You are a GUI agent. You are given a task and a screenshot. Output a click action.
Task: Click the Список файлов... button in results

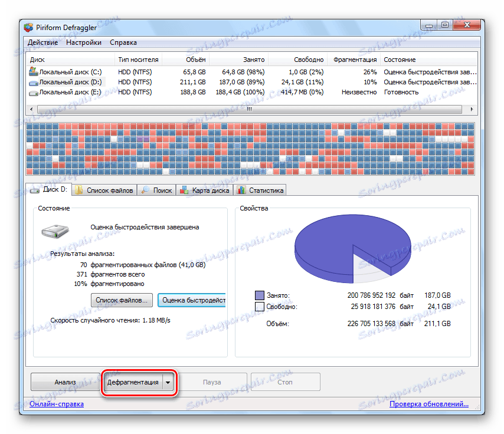coord(122,300)
